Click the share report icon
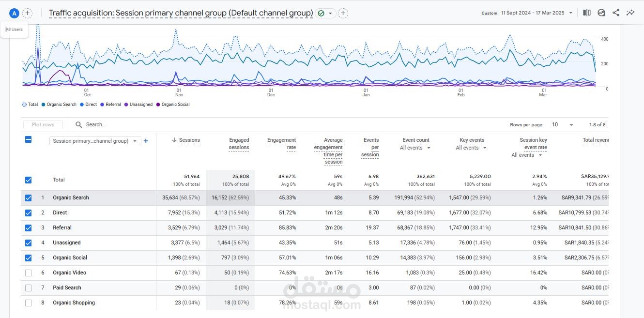The width and height of the screenshot is (644, 318). pos(616,13)
